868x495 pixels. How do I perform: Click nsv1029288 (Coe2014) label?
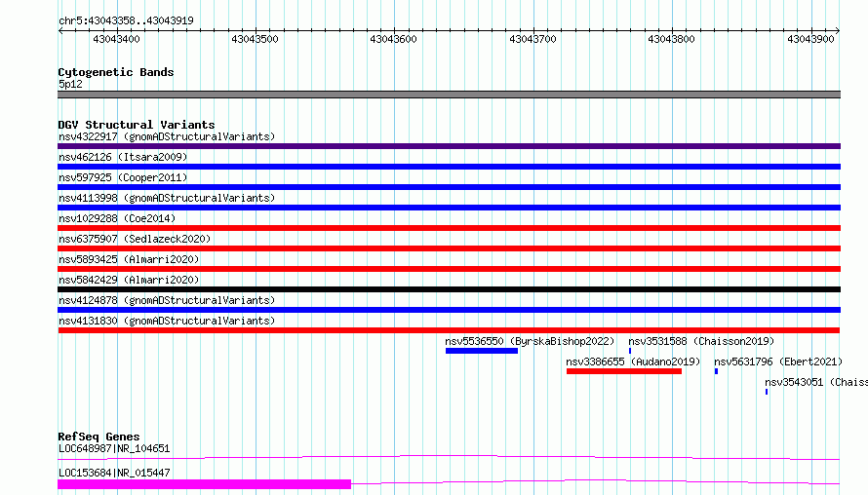117,218
